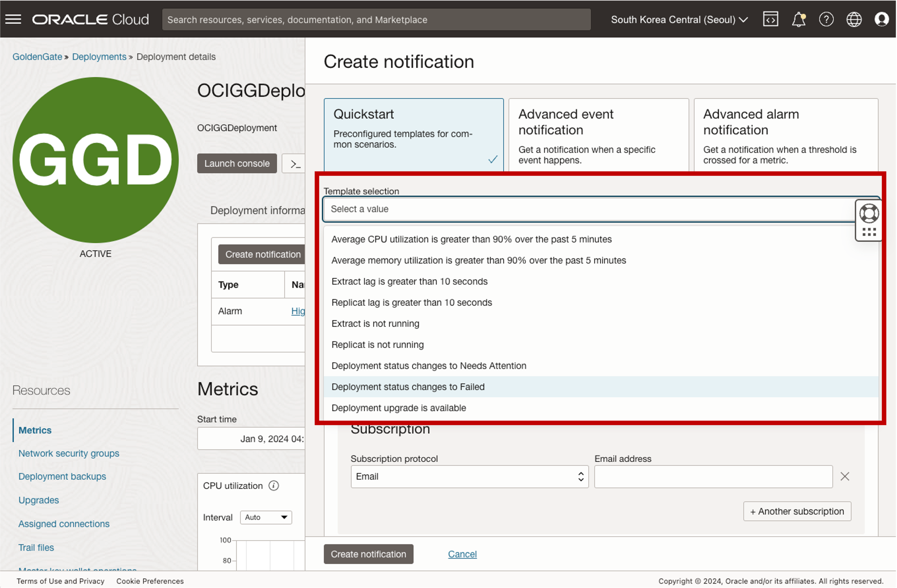Choose Average memory utilization greater than 90% template
Viewport: 897px width, 588px height.
[601, 260]
